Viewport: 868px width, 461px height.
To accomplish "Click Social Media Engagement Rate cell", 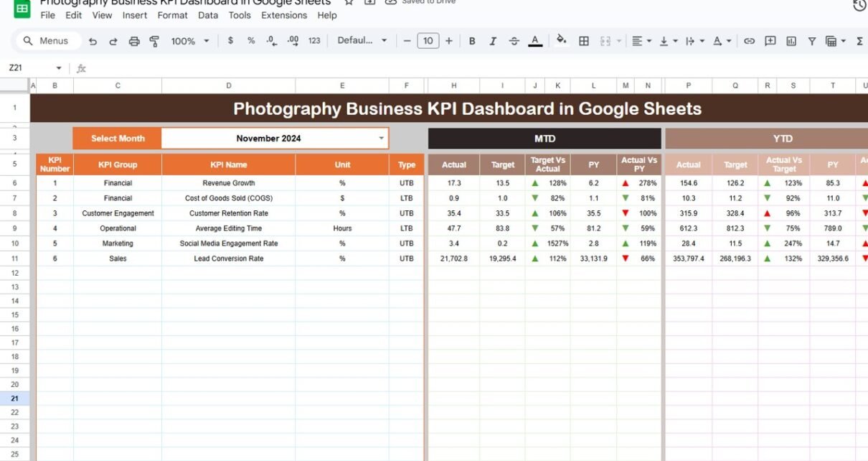I will tap(229, 243).
